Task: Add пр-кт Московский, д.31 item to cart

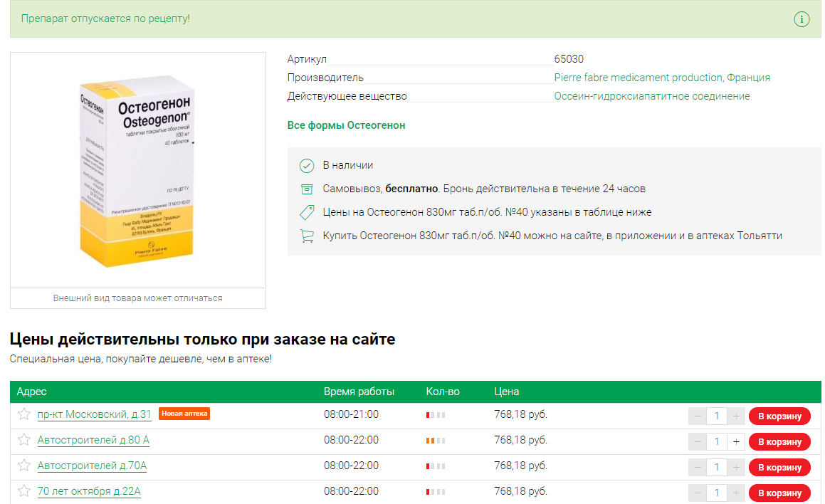Action: (x=779, y=416)
